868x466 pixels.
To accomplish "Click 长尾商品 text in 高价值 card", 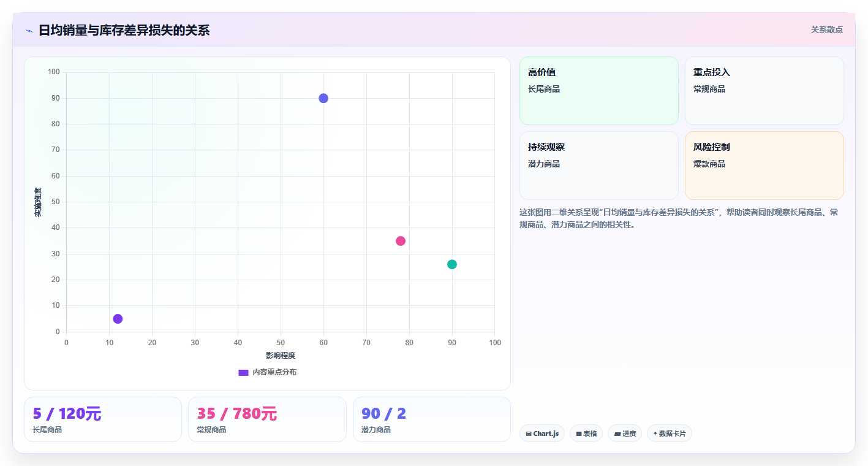I will click(544, 89).
